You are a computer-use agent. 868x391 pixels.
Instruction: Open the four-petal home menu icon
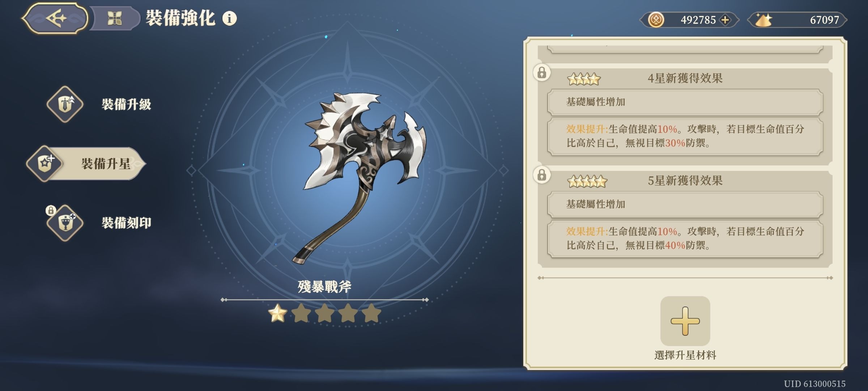pyautogui.click(x=115, y=18)
